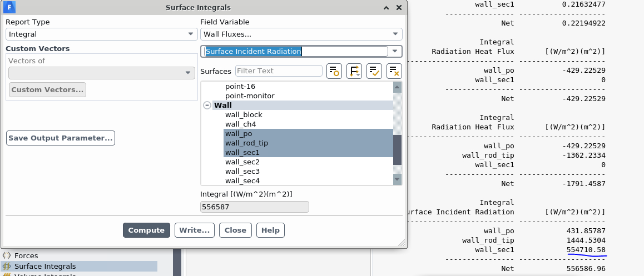Image resolution: width=644 pixels, height=276 pixels.
Task: Click the Help button
Action: [270, 230]
